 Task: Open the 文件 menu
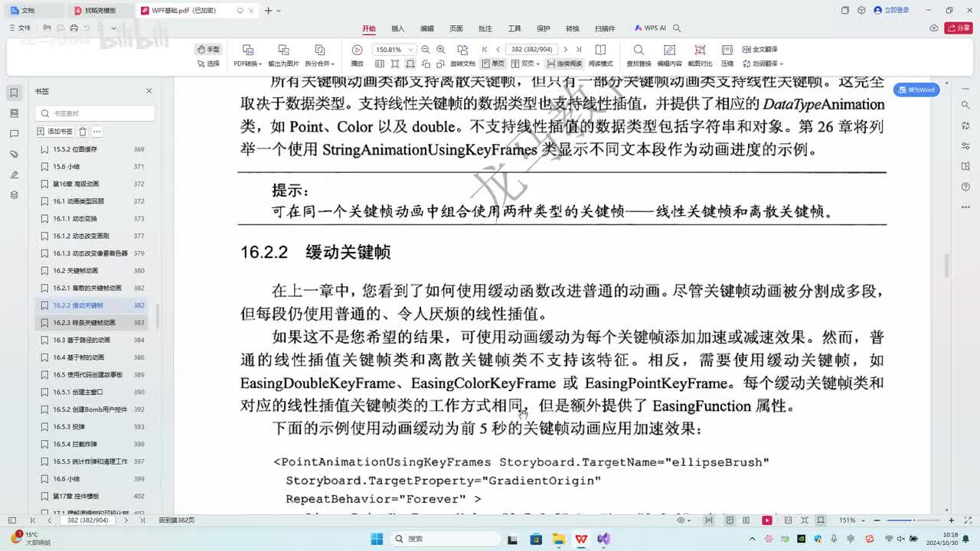[21, 28]
